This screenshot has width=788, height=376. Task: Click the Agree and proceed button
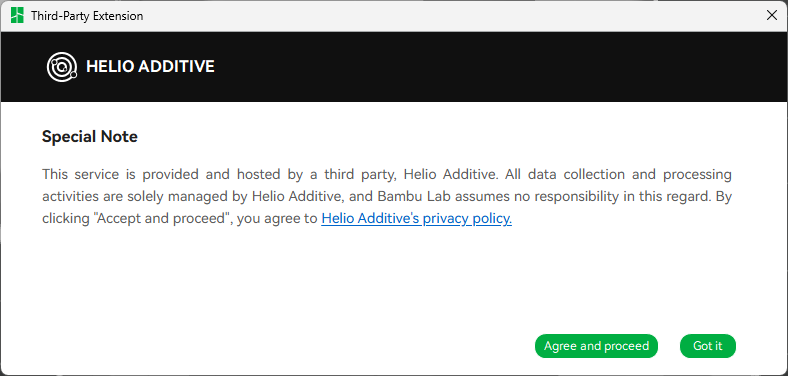tap(596, 346)
